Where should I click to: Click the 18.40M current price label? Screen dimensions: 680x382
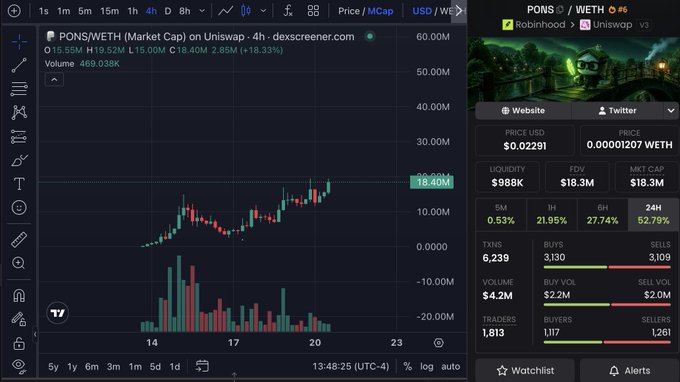click(432, 182)
